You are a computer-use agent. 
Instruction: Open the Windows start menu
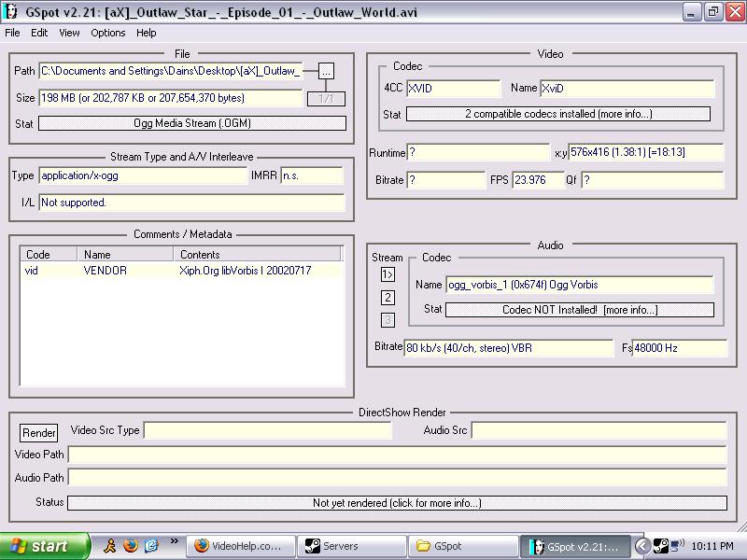45,546
